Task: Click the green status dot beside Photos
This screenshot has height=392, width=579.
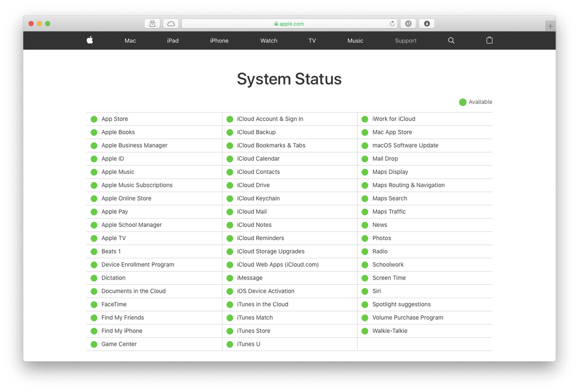Action: (365, 238)
